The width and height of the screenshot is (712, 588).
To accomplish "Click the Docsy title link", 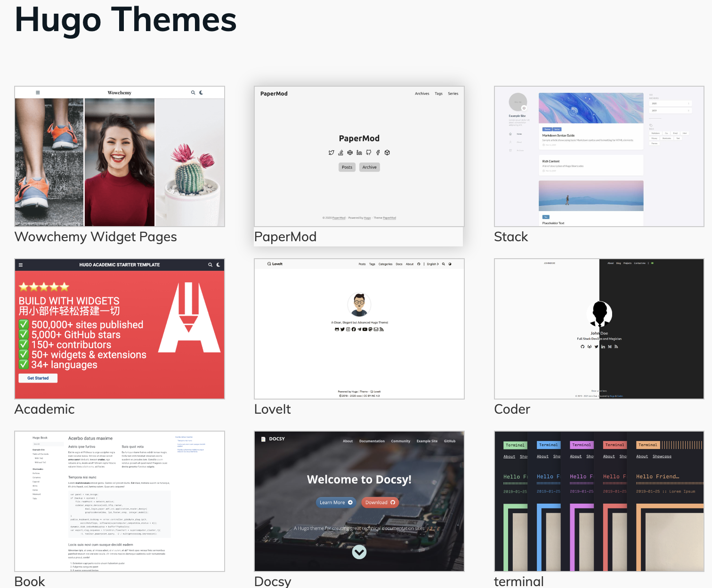I will 273,581.
